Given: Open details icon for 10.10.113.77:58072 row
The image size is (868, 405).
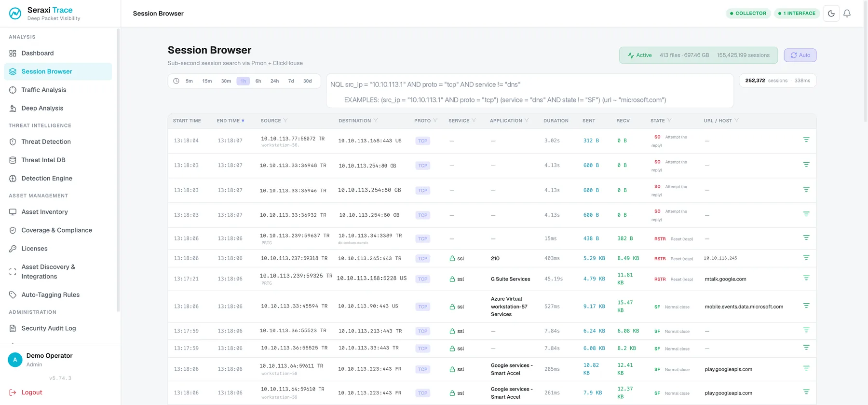Looking at the screenshot, I should (806, 140).
